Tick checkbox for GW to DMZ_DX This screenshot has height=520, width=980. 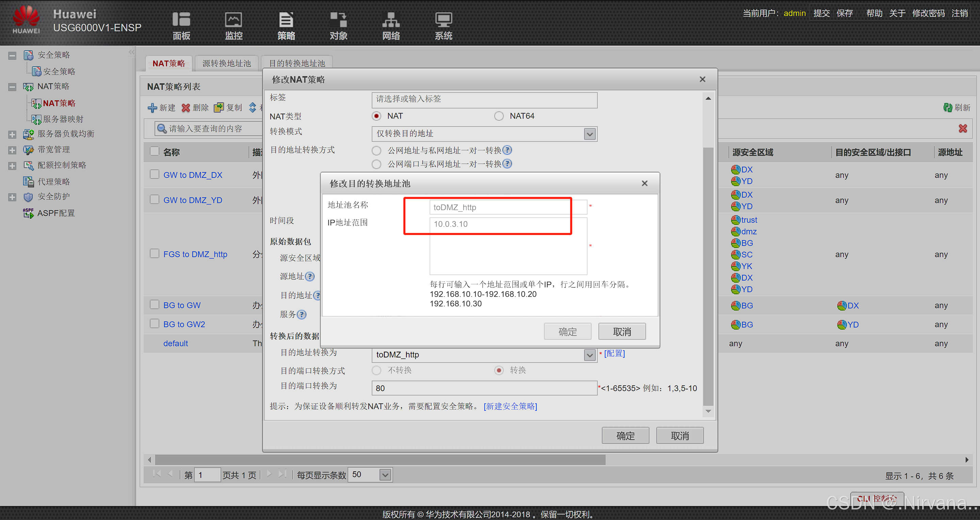(x=154, y=174)
